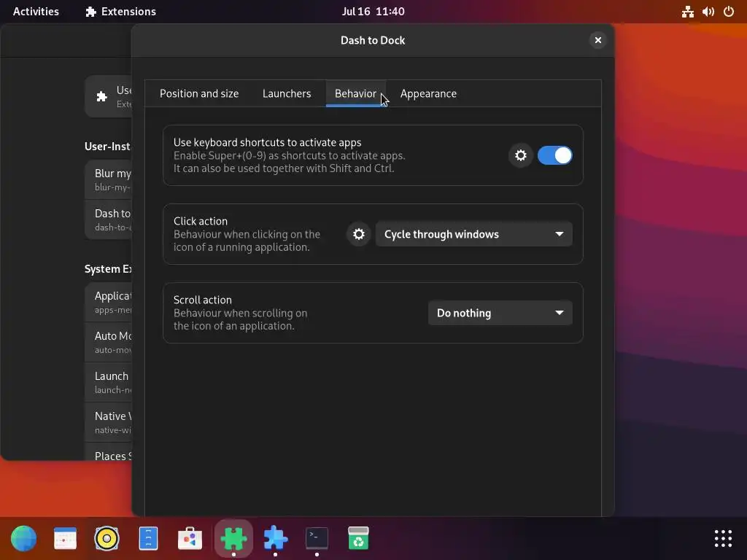The image size is (747, 560).
Task: Open the green puzzle Extensions app in dock
Action: coord(233,539)
